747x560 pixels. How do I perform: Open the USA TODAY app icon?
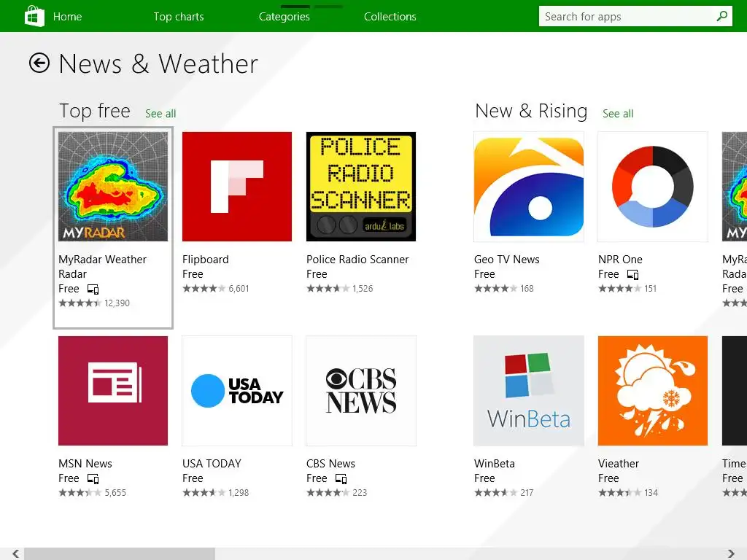tap(237, 391)
